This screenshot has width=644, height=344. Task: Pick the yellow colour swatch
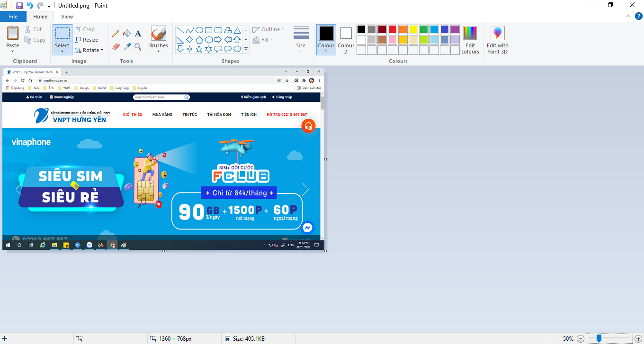(x=413, y=29)
